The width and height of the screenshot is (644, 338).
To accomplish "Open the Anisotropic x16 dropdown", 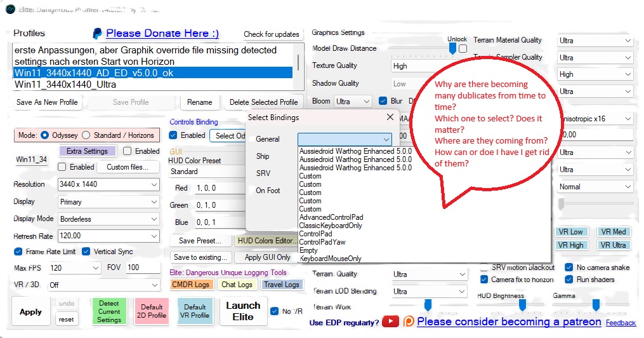I will pyautogui.click(x=598, y=119).
